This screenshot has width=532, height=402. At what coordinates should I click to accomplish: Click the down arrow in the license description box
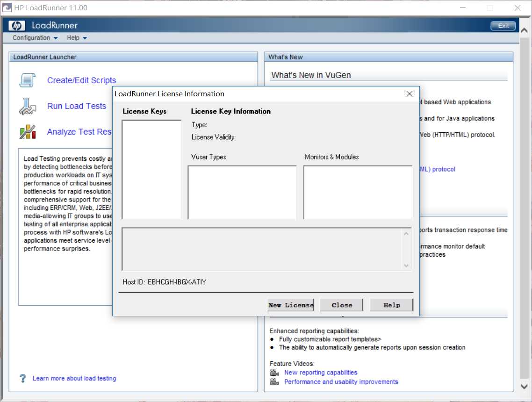point(406,266)
